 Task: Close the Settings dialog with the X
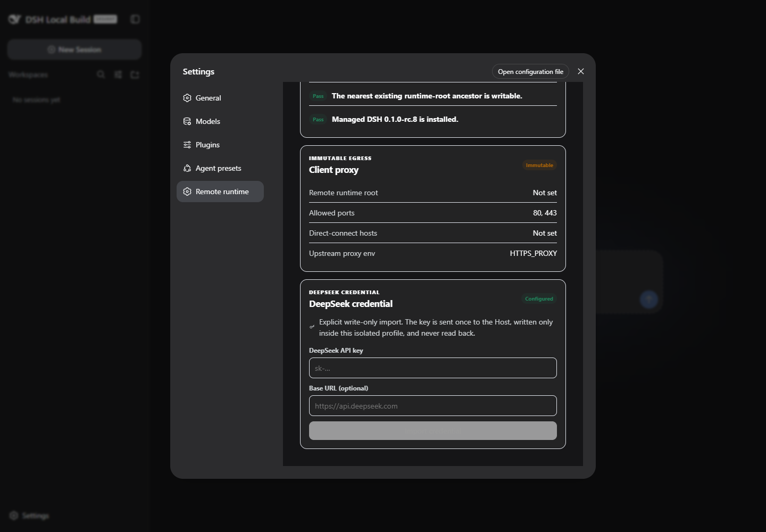[x=581, y=71]
